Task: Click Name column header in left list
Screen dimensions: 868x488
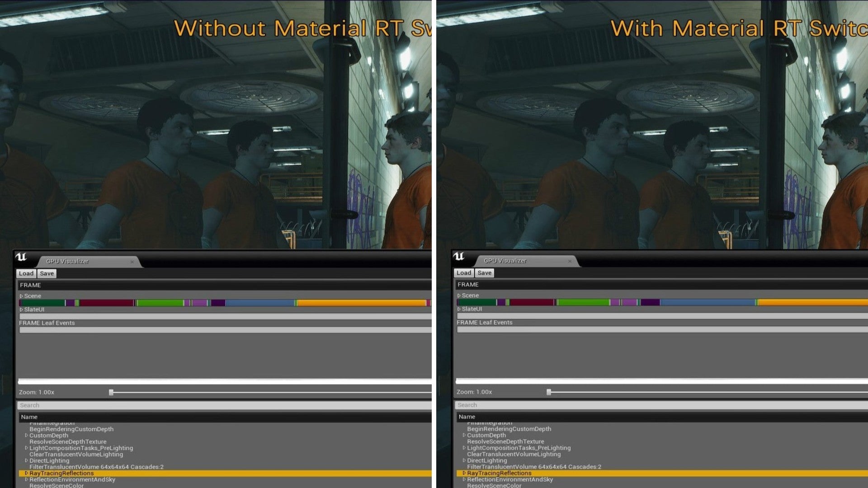Action: pos(225,417)
